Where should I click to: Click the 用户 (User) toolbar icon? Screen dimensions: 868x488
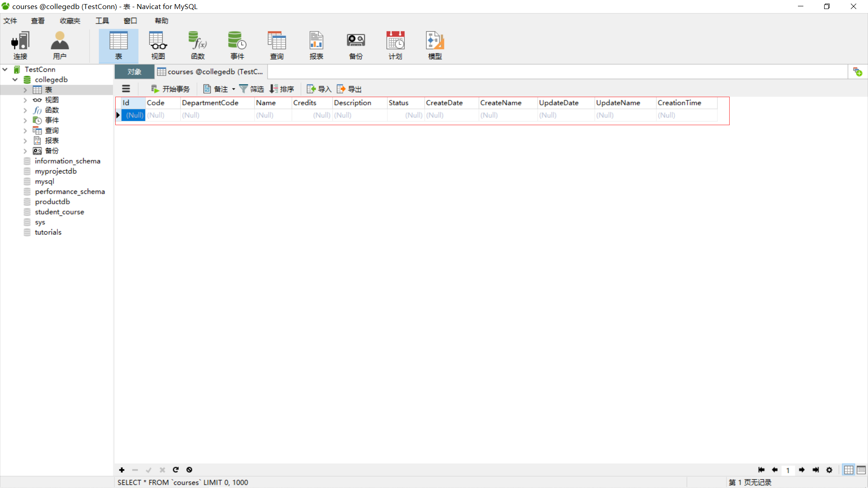point(60,45)
